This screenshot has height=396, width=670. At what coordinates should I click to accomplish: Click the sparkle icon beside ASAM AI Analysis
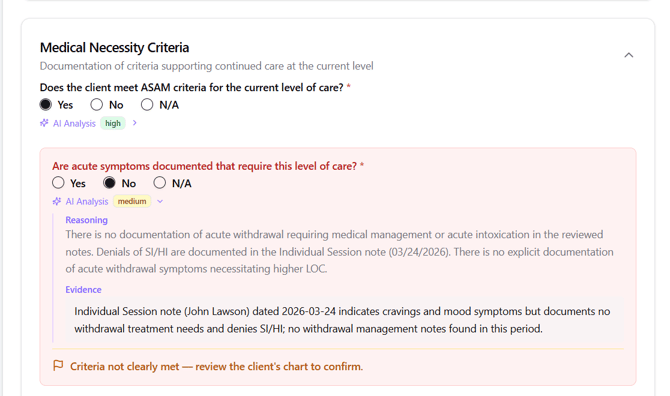(44, 123)
